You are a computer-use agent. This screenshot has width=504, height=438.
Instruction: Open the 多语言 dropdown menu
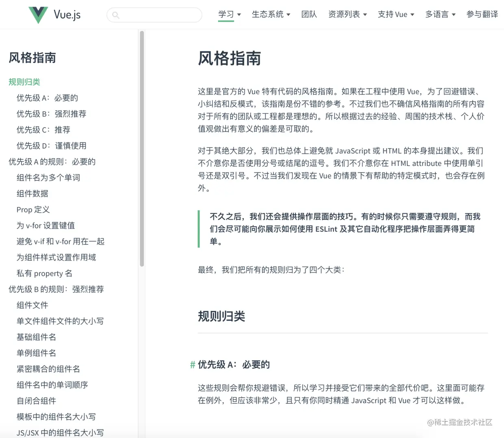[x=440, y=14]
